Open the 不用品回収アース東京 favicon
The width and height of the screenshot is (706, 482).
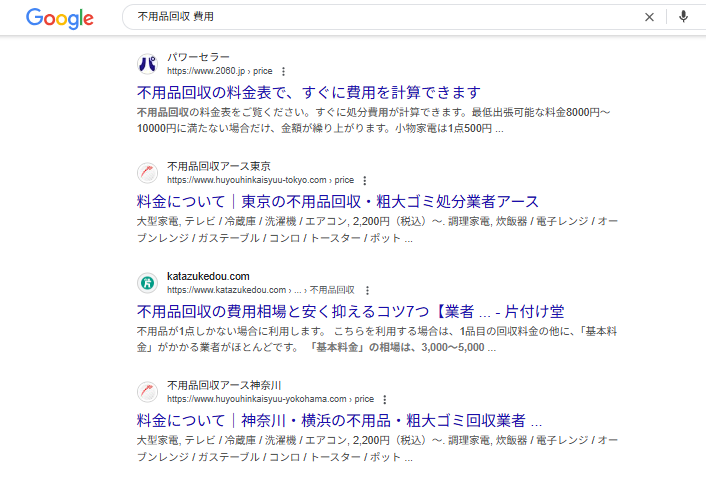[147, 173]
